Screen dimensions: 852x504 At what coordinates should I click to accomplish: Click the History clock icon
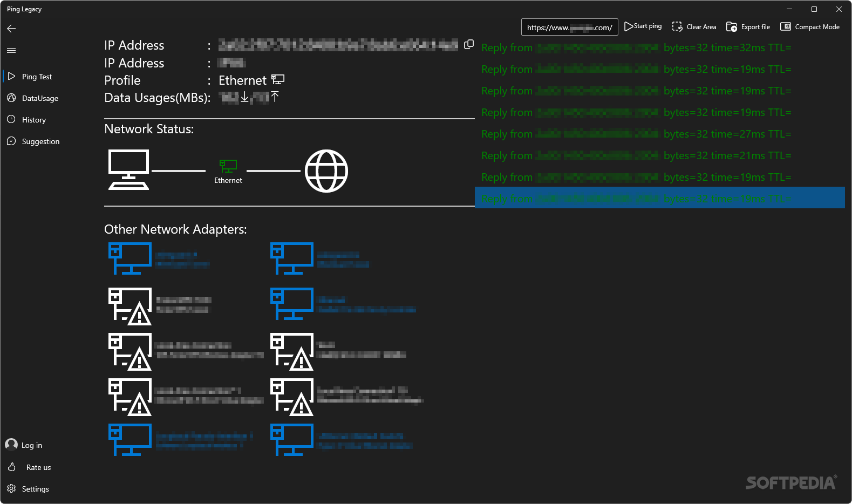11,119
